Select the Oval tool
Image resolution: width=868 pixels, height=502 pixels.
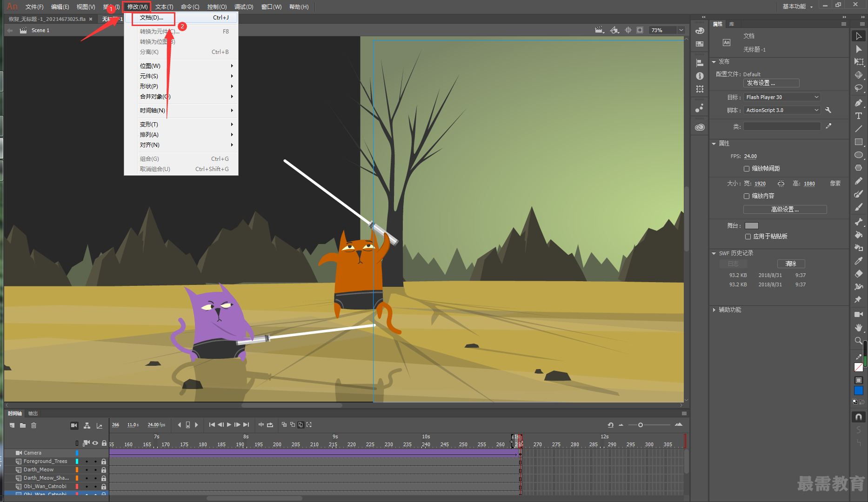[859, 155]
